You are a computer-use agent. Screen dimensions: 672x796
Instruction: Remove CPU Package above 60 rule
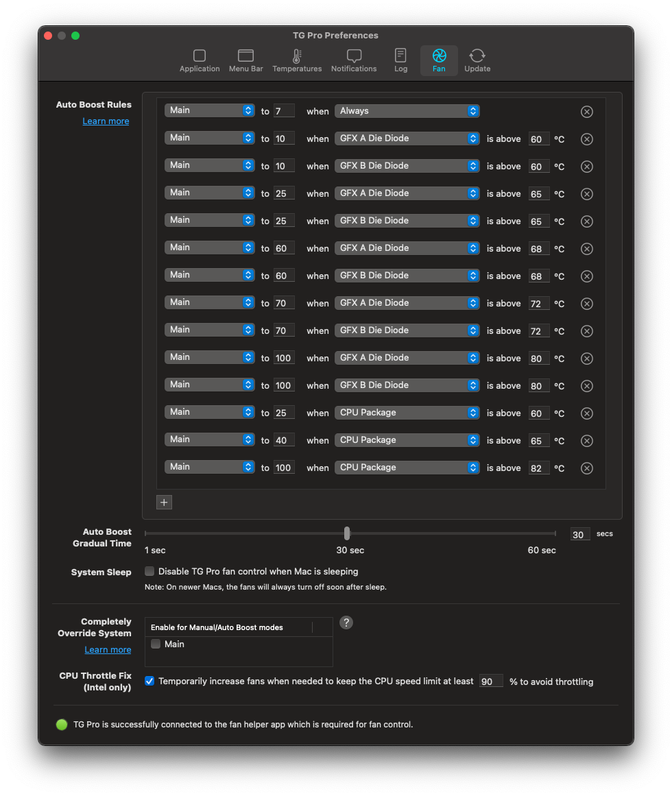[587, 413]
